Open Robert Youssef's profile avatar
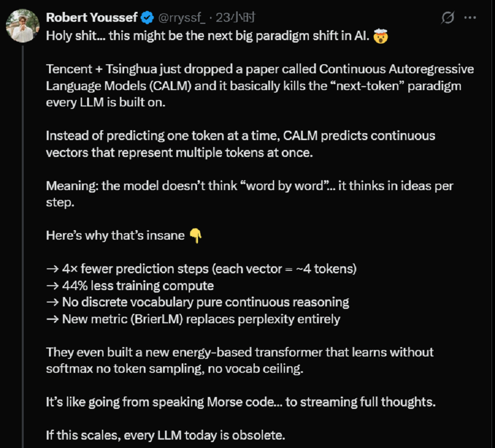This screenshot has height=448, width=495. click(22, 26)
